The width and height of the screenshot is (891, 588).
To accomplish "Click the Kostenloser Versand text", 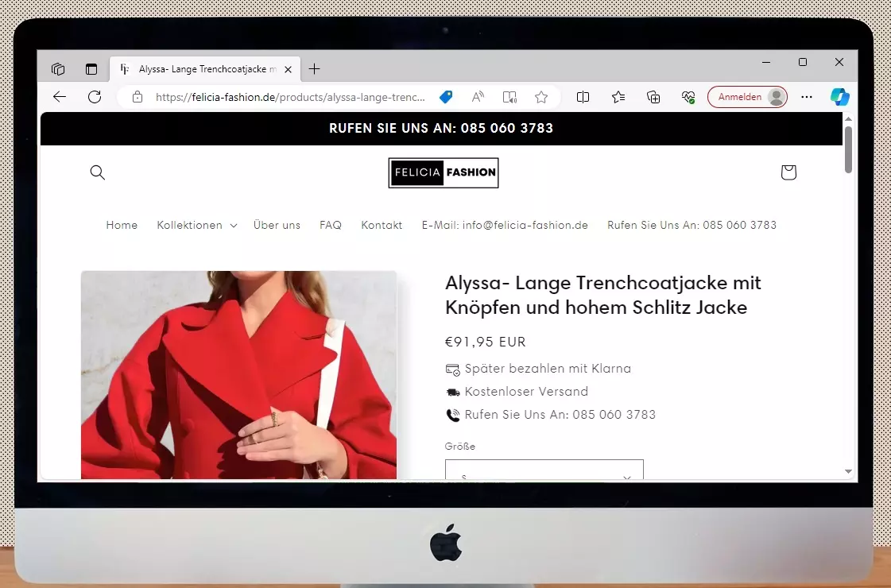I will 526,392.
